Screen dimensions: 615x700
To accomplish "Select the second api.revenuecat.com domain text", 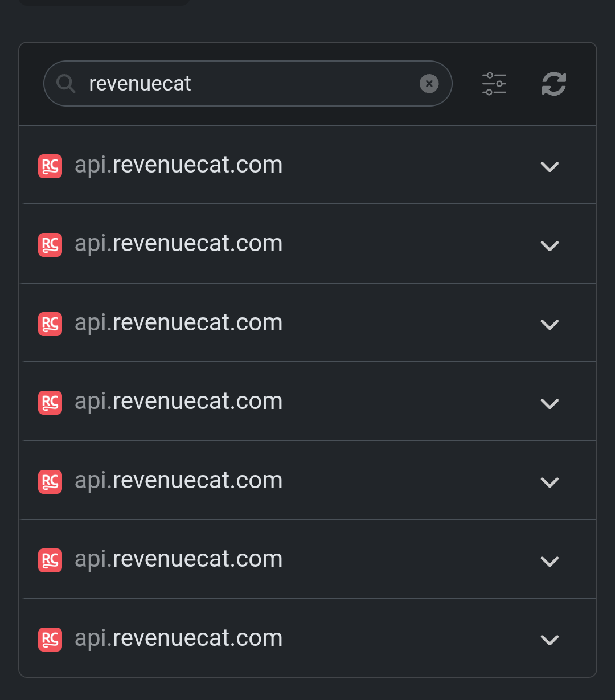I will click(178, 244).
